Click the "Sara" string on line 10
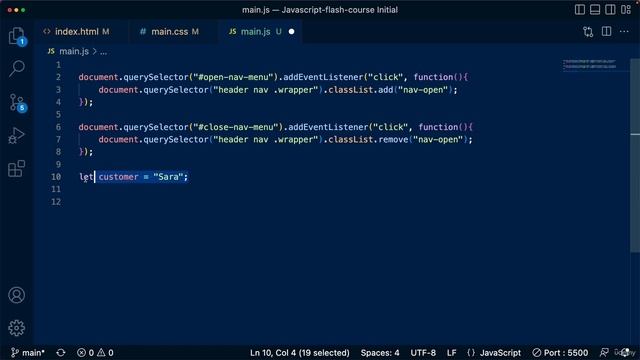Viewport: 640px width, 360px height. click(x=168, y=177)
